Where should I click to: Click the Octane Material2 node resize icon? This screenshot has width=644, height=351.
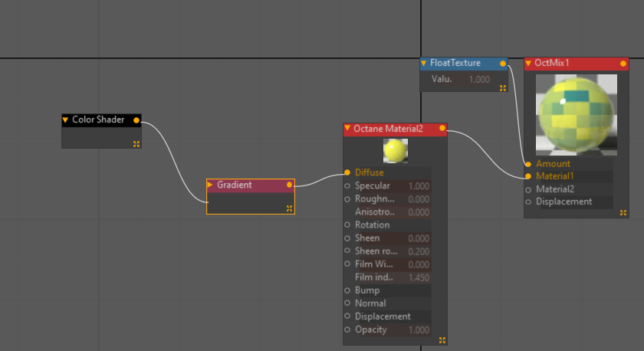coord(442,340)
